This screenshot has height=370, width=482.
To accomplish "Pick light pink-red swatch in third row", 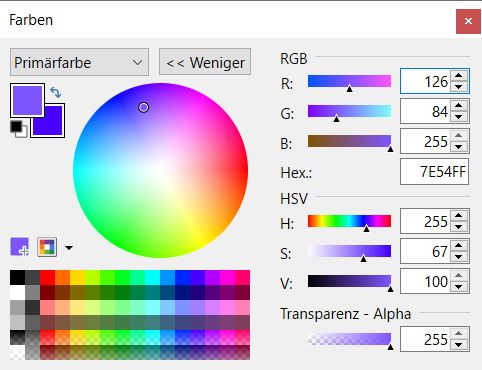I will pyautogui.click(x=47, y=308).
